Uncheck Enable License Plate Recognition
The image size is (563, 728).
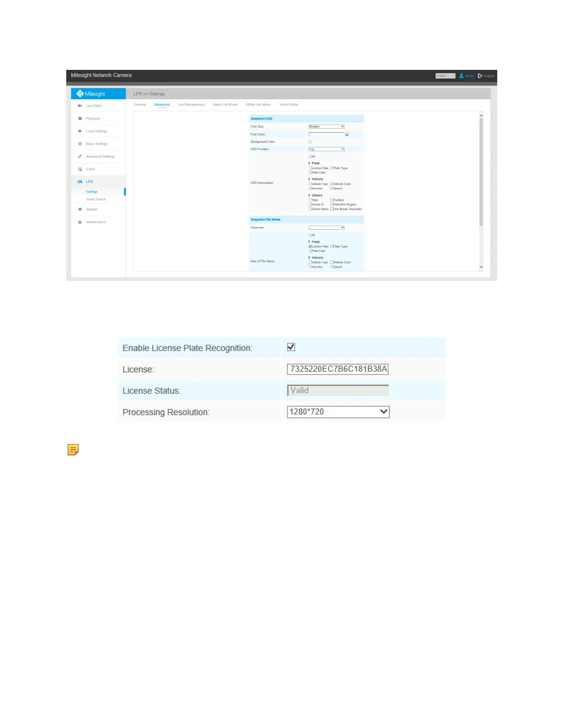[x=291, y=347]
